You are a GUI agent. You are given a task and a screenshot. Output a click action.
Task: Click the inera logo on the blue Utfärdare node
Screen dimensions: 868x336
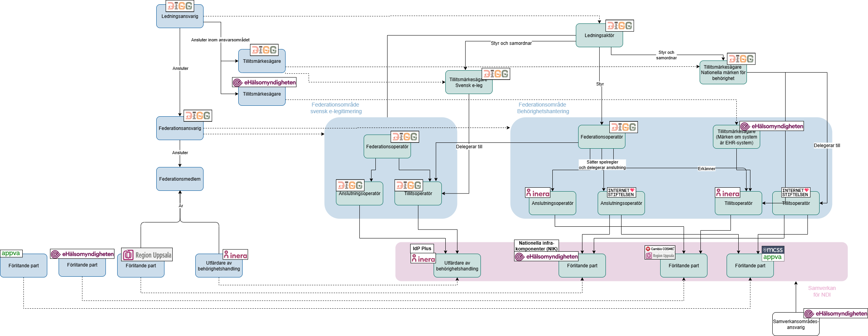235,255
